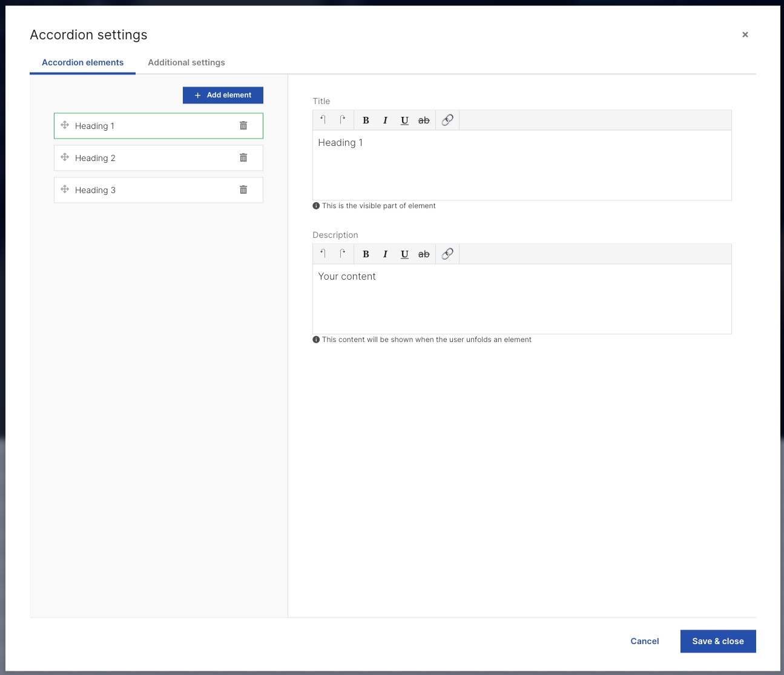The image size is (784, 675).
Task: Delete Heading 2 using its trash icon
Action: pos(243,157)
